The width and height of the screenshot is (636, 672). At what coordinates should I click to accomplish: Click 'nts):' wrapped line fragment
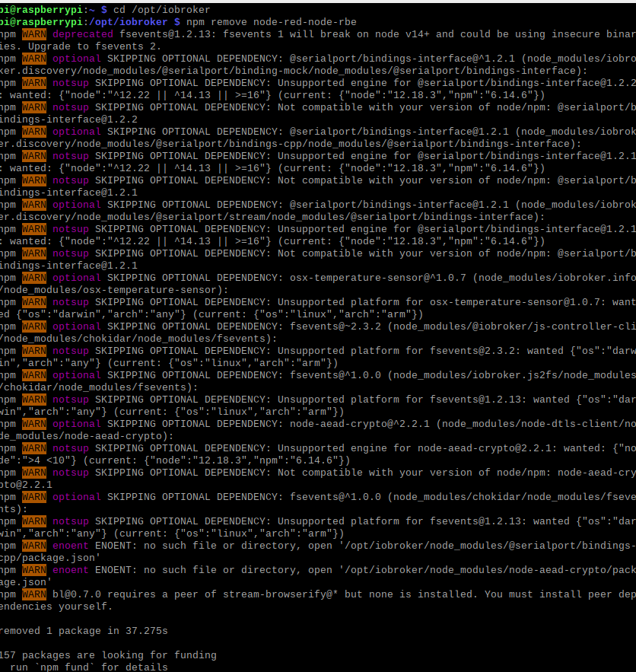[x=14, y=509]
